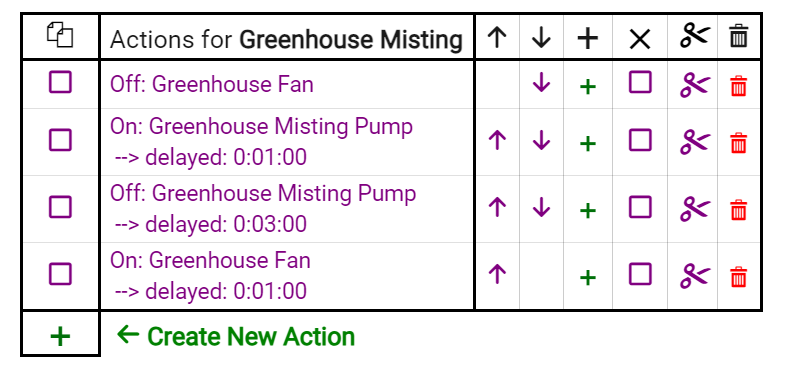Insert action after Off: Greenhouse Misting Pump
Image resolution: width=793 pixels, height=377 pixels.
pyautogui.click(x=587, y=211)
